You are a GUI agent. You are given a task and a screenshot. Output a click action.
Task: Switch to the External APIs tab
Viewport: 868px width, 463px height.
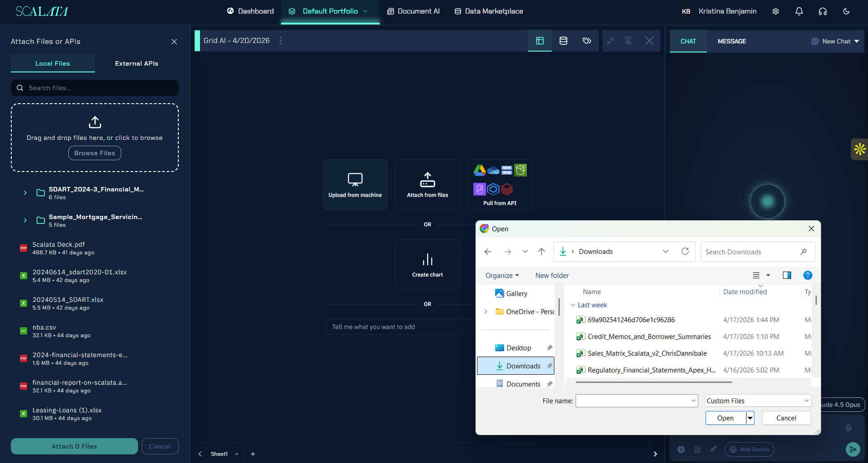(x=137, y=63)
